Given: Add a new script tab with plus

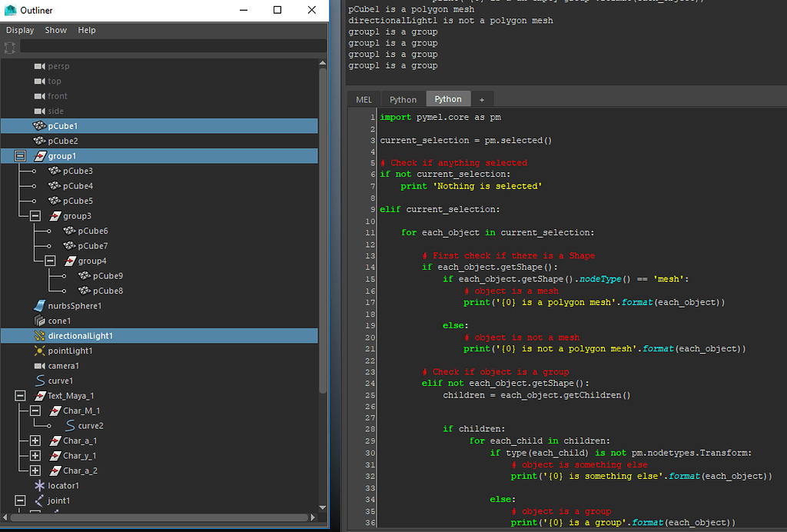Looking at the screenshot, I should coord(482,99).
